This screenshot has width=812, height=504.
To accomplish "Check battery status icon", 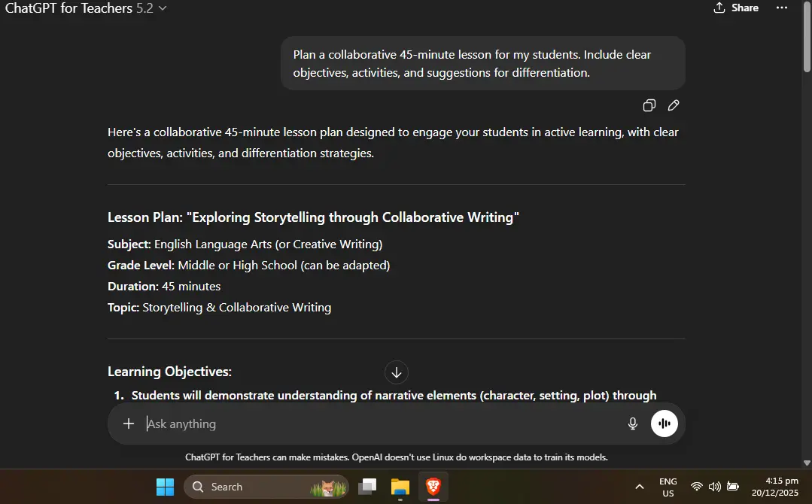I will click(732, 487).
